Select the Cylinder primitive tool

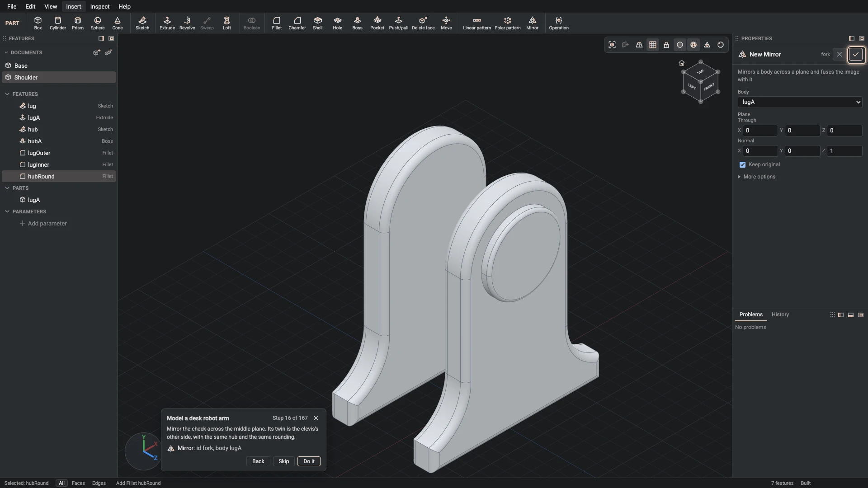[58, 23]
